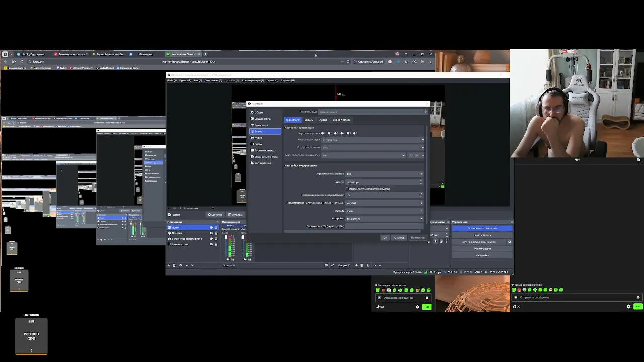The image size is (644, 362).
Task: Open the Профиль main dropdown
Action: (384, 211)
